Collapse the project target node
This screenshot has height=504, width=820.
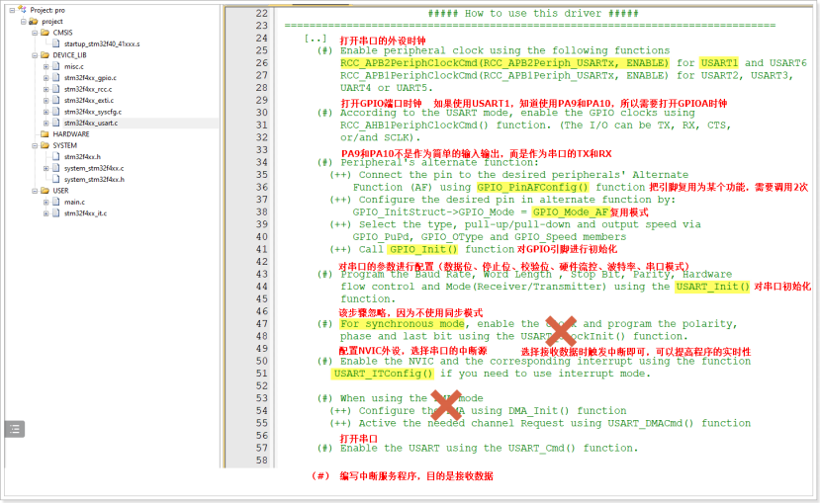coord(23,22)
